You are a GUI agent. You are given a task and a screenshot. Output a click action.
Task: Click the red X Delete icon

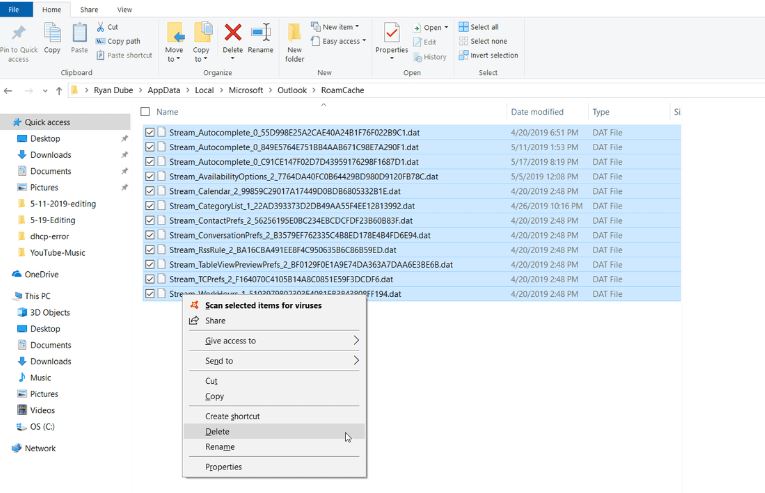click(x=233, y=33)
